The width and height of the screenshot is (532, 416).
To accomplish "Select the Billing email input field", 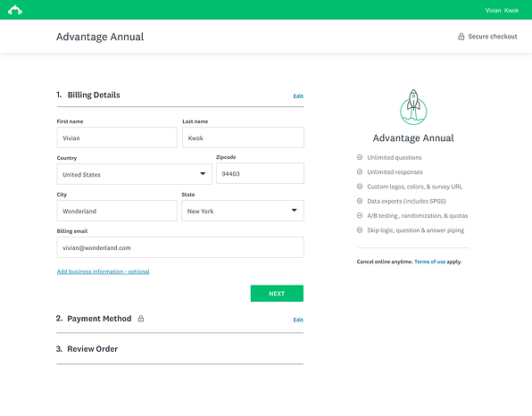I will pyautogui.click(x=180, y=247).
